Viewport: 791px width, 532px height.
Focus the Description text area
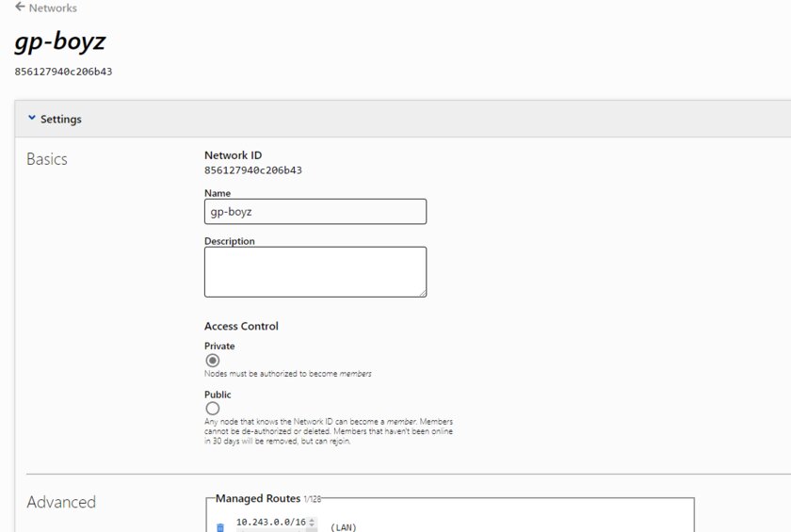click(x=315, y=272)
